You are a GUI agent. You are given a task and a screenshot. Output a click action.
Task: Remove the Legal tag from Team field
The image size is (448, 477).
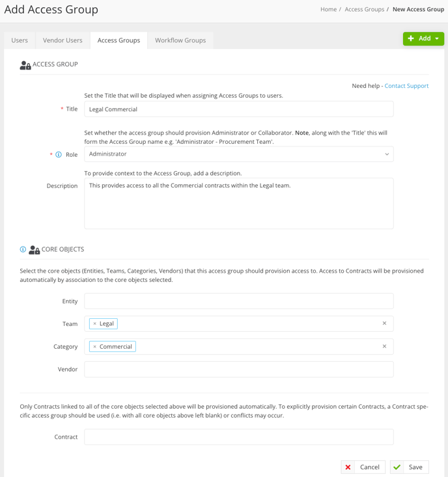(x=94, y=323)
